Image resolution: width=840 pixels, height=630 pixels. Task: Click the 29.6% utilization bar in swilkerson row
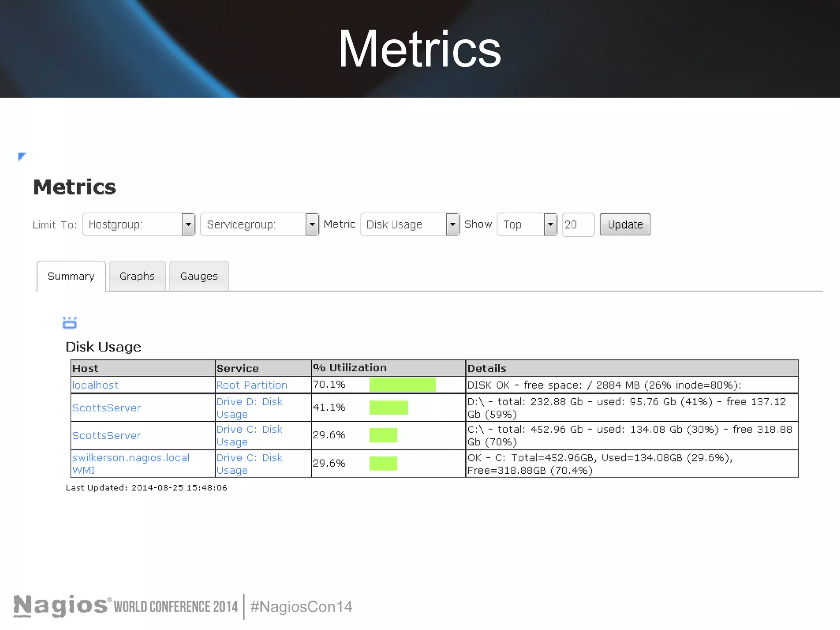pyautogui.click(x=383, y=463)
